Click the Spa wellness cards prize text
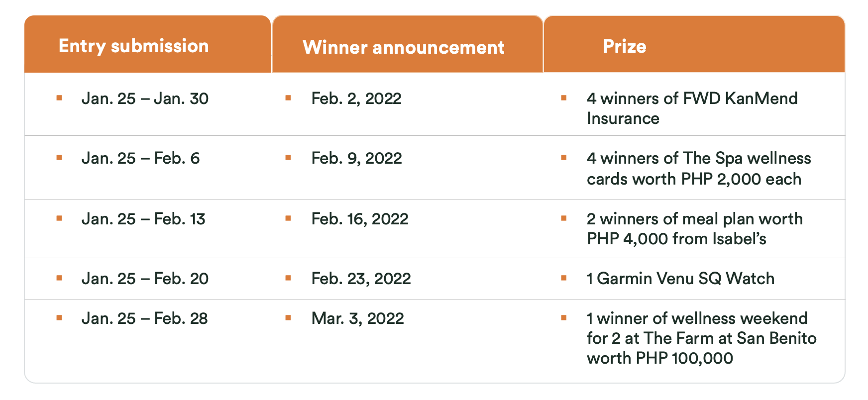The image size is (868, 400). [699, 168]
